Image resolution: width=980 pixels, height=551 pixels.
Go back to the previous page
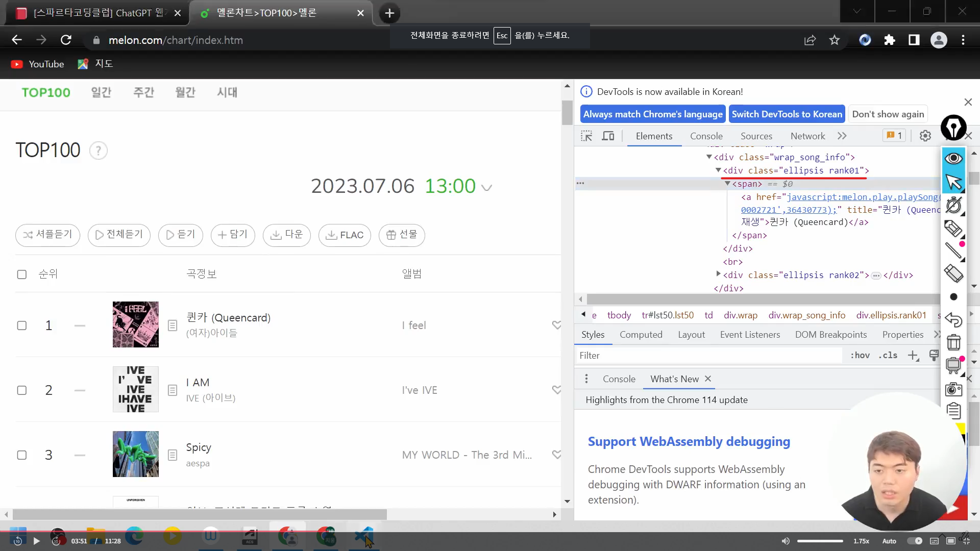[x=17, y=40]
